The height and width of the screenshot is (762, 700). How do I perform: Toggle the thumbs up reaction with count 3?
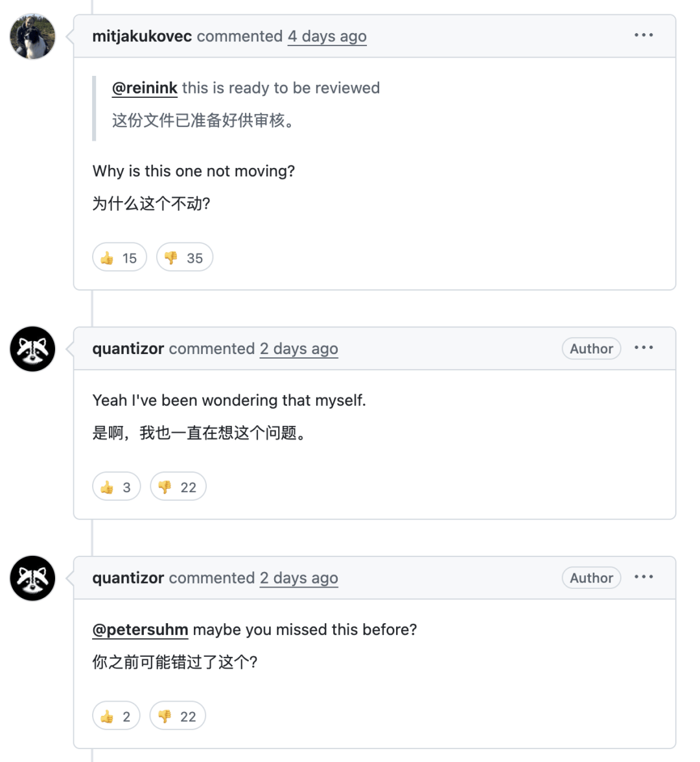point(116,486)
